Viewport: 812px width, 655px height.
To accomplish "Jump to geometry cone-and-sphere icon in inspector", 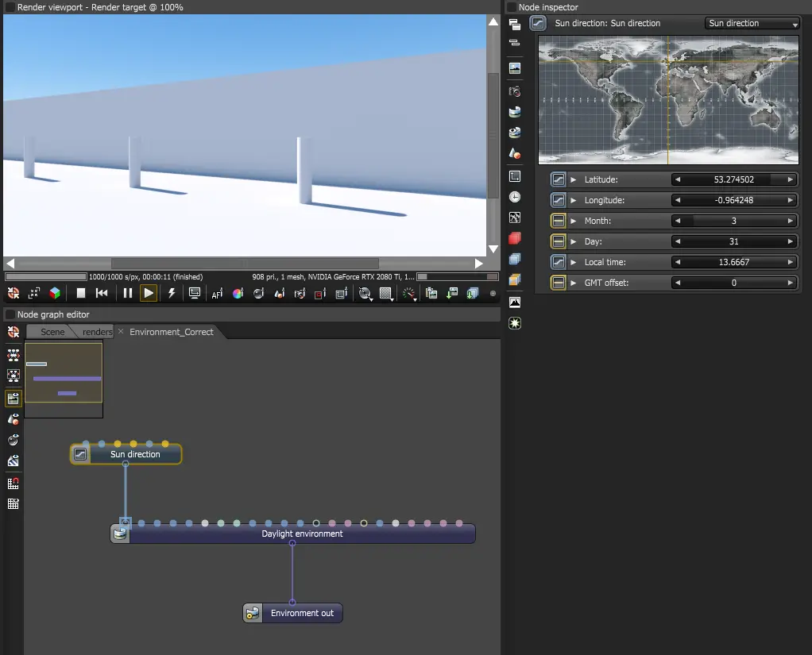I will click(x=515, y=153).
